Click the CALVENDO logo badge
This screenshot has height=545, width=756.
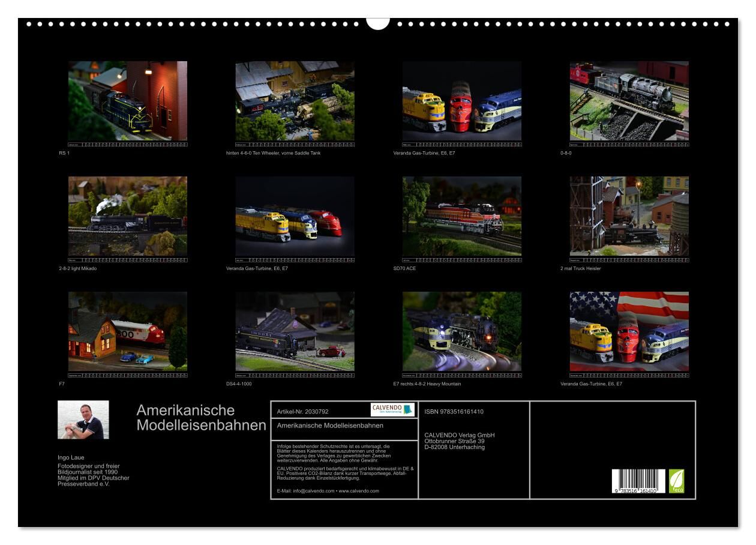click(392, 410)
